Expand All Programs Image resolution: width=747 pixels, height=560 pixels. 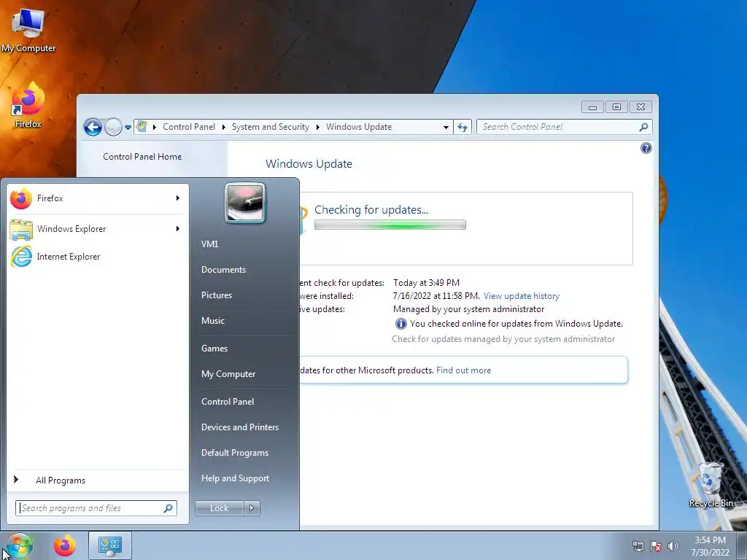coord(97,481)
